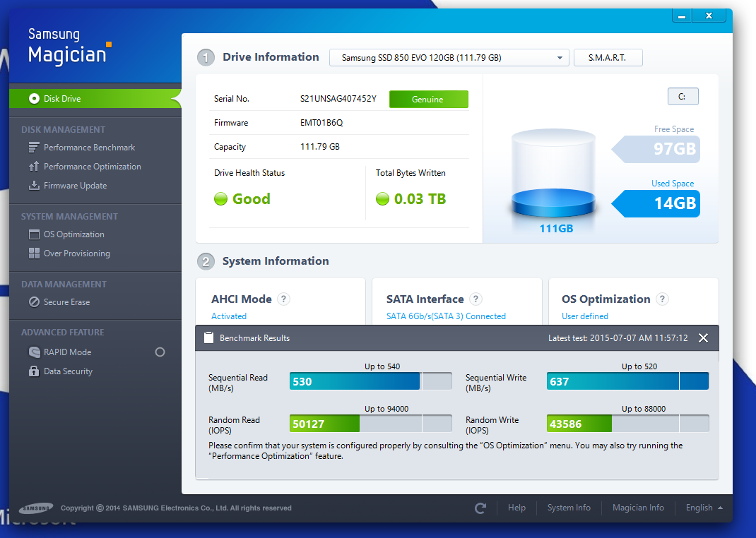Click the RAPID Mode icon
This screenshot has height=538, width=756.
point(34,352)
